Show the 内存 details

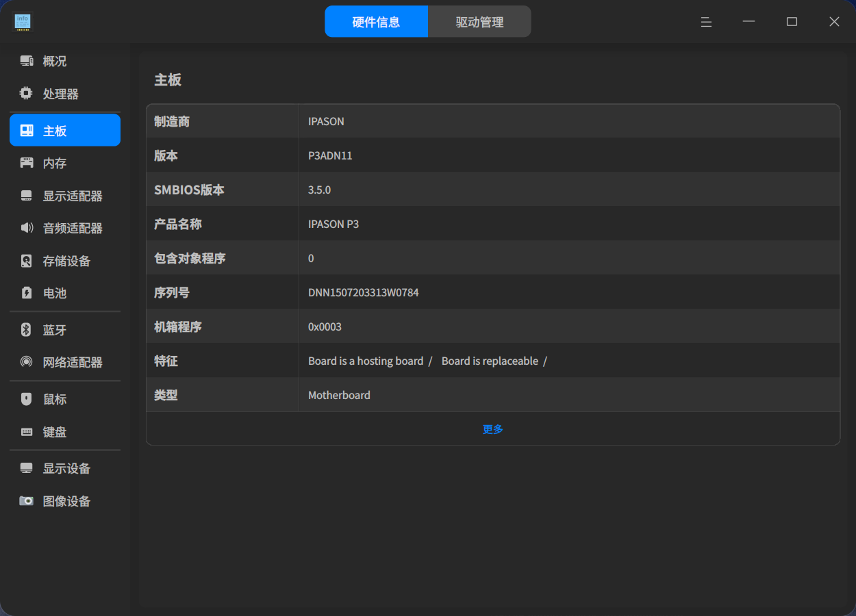65,163
